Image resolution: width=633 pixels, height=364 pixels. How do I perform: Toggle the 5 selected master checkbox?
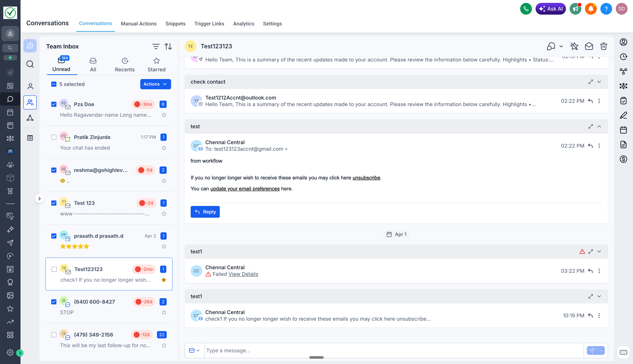pos(54,84)
